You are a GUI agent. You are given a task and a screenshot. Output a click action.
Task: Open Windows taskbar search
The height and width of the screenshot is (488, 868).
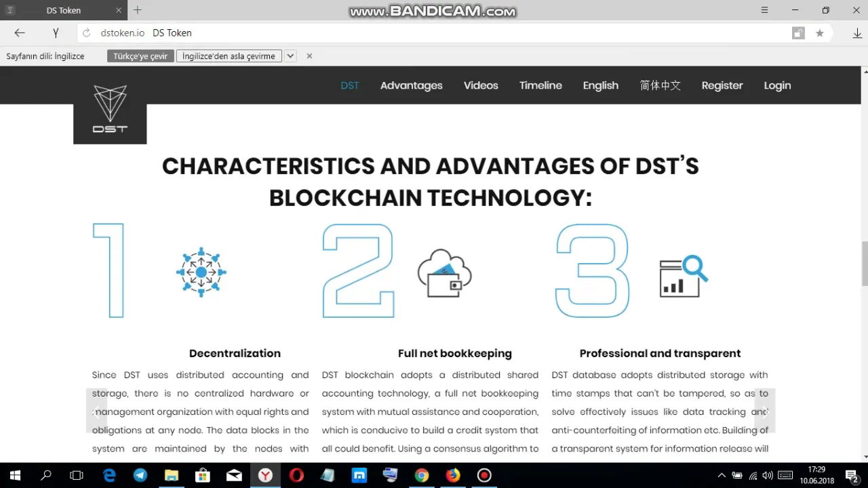click(x=46, y=475)
